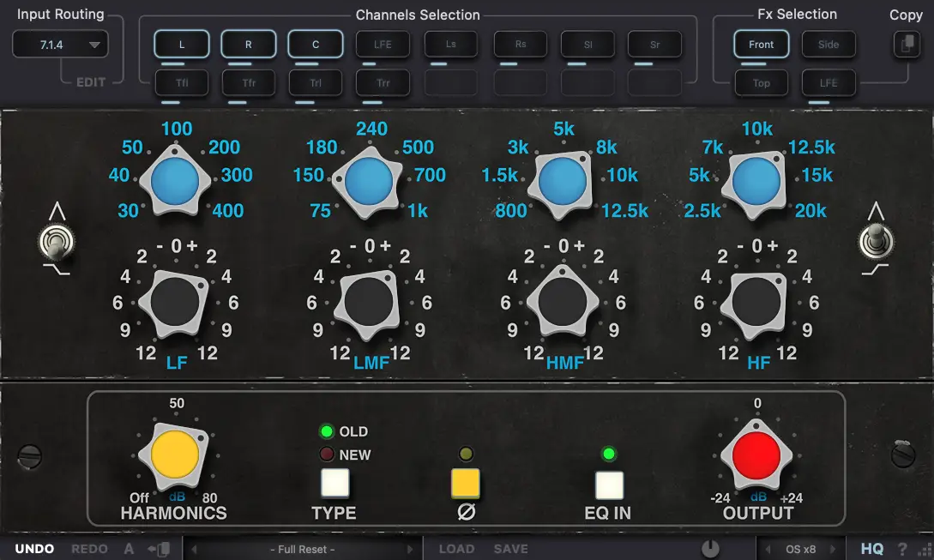Select the Top Fx selection tab
Viewport: 934px width, 560px height.
(x=762, y=83)
